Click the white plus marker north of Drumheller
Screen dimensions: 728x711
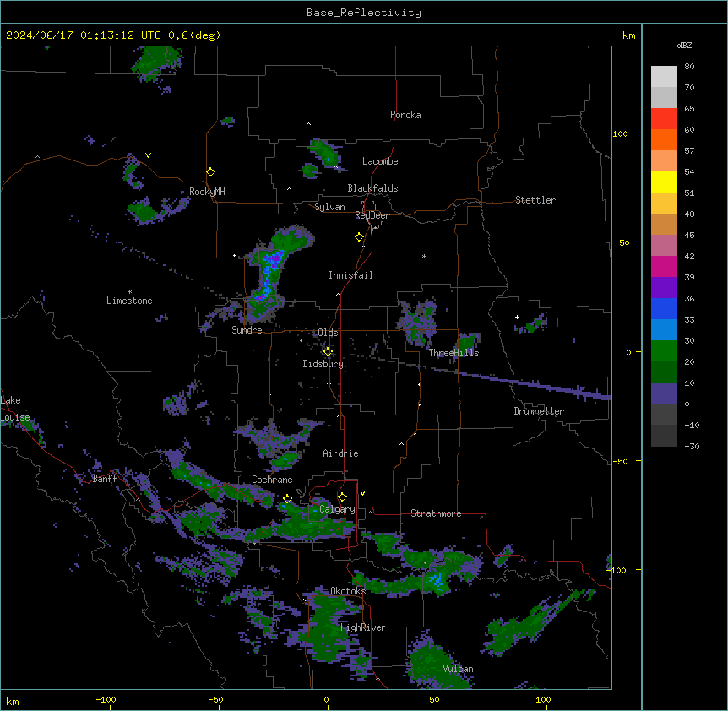point(517,317)
